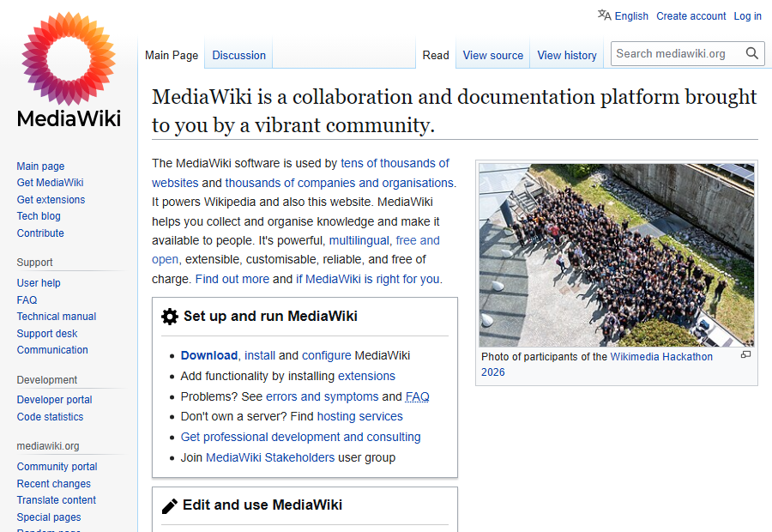
Task: Click the extensions link
Action: tap(366, 377)
